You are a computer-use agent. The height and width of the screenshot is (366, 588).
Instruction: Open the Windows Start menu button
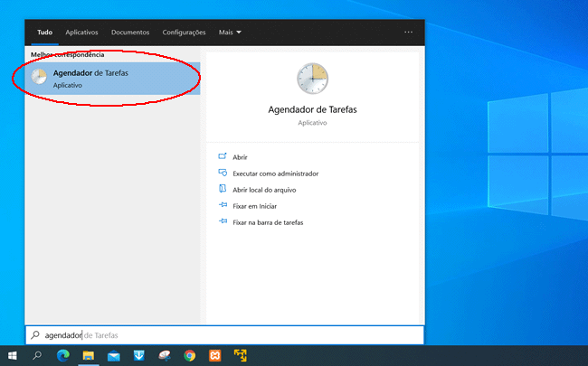(x=13, y=356)
